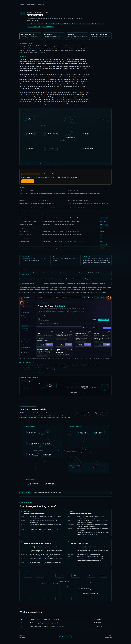Click the records-clerk row in the cast table

pos(65,207)
